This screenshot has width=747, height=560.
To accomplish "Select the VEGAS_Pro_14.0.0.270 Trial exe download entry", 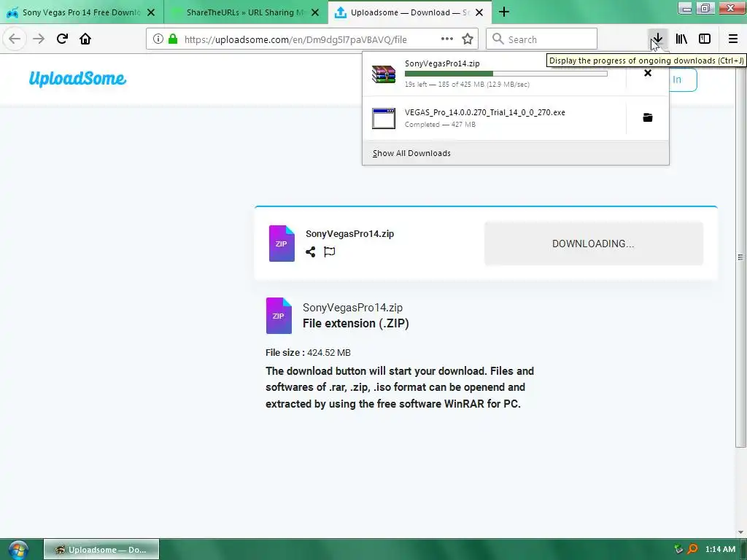I will (x=494, y=118).
